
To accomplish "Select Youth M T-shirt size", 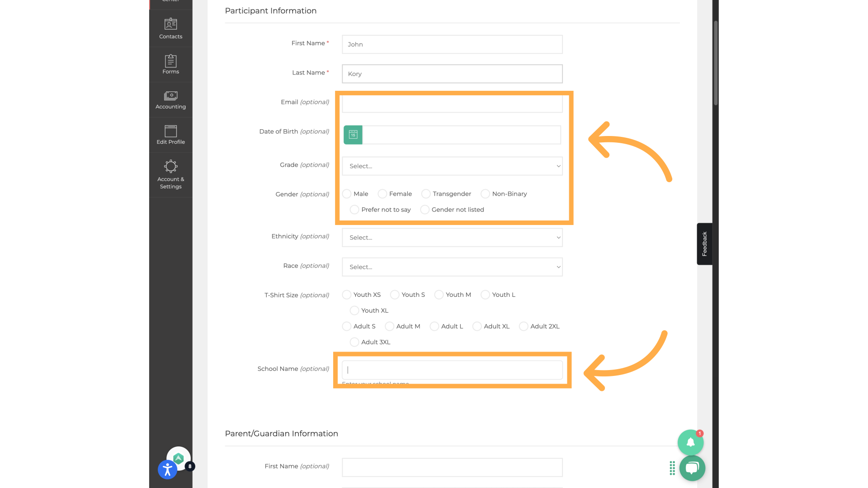I will (x=439, y=295).
